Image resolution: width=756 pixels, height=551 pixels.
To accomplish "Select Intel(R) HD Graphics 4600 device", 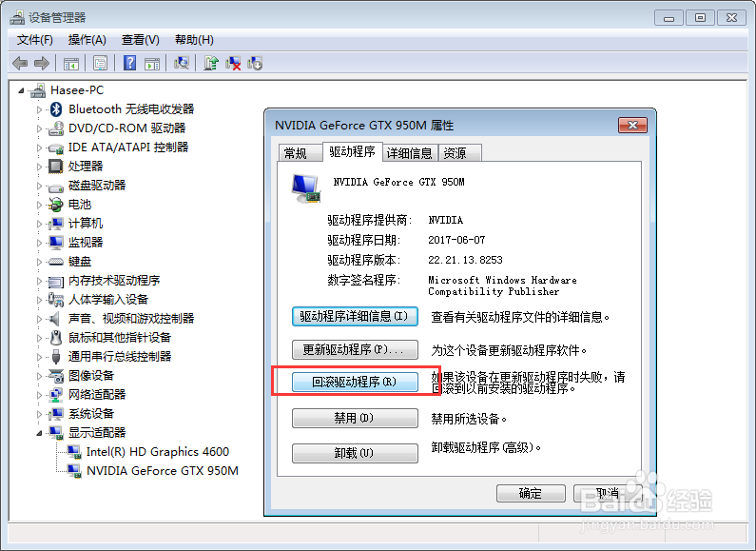I will pos(158,452).
